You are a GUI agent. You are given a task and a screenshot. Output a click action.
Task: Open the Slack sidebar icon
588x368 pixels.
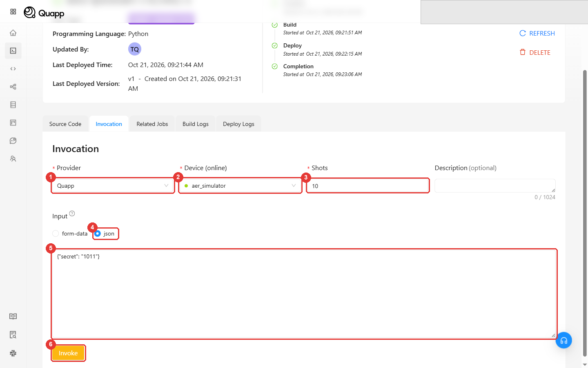coord(13,353)
